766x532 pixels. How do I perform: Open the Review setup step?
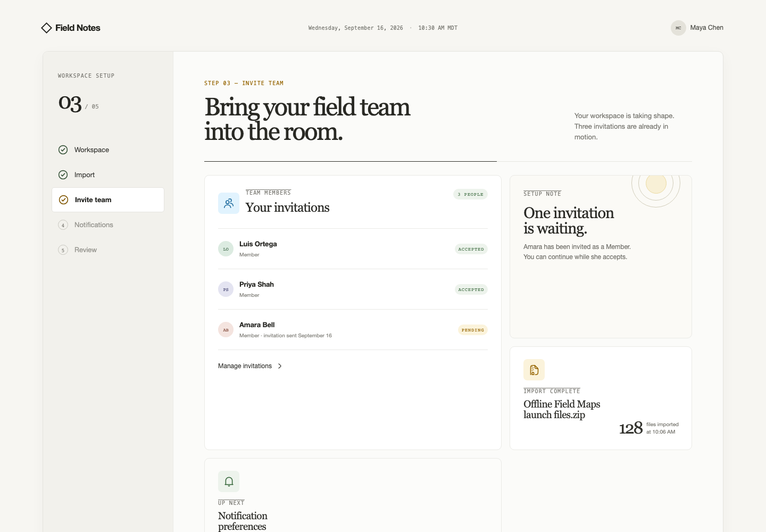coord(108,250)
